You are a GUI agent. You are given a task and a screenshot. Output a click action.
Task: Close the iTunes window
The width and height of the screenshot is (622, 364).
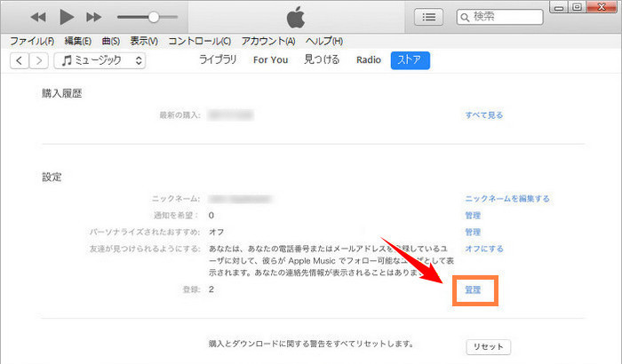pyautogui.click(x=602, y=7)
